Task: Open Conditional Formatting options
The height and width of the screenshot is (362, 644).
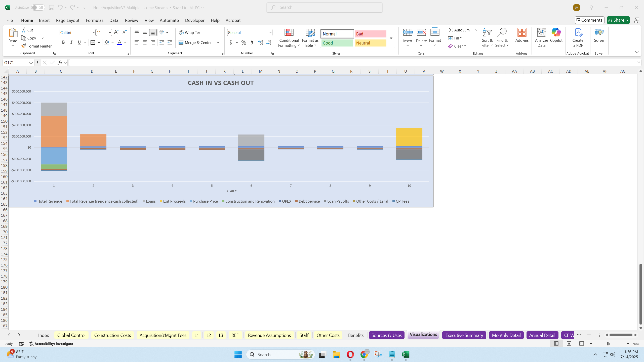Action: tap(289, 38)
